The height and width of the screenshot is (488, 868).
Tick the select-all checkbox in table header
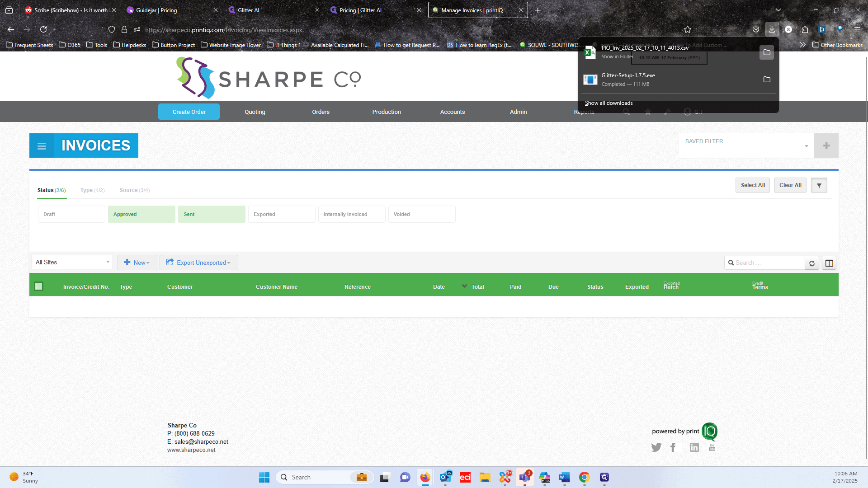[x=39, y=286]
